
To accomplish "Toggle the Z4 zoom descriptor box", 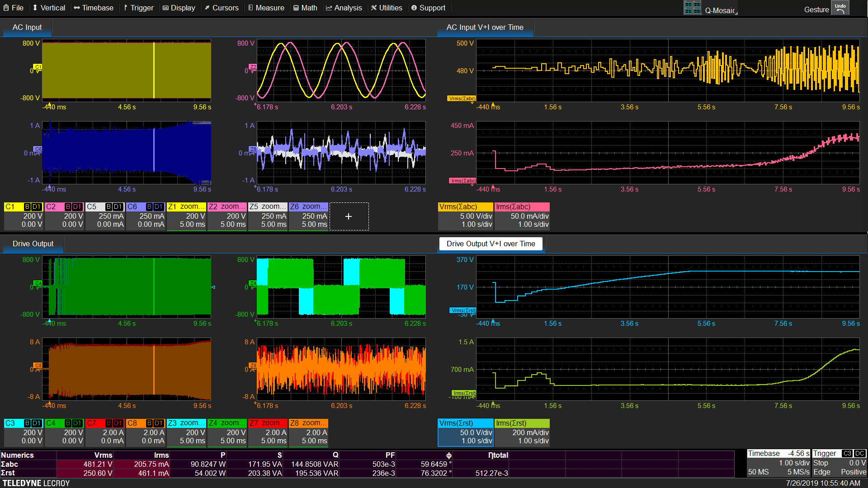I will tap(227, 432).
